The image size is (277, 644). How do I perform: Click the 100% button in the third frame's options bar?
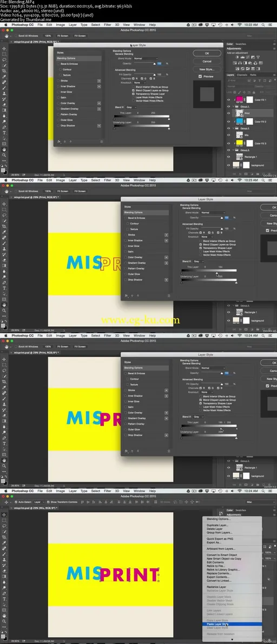pos(48,346)
